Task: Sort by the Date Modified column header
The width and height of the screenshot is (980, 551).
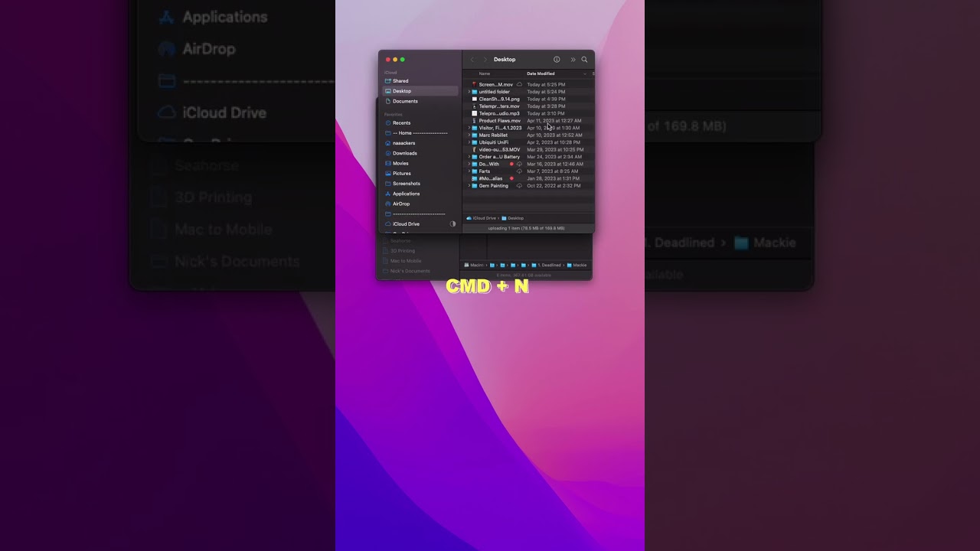Action: coord(541,73)
